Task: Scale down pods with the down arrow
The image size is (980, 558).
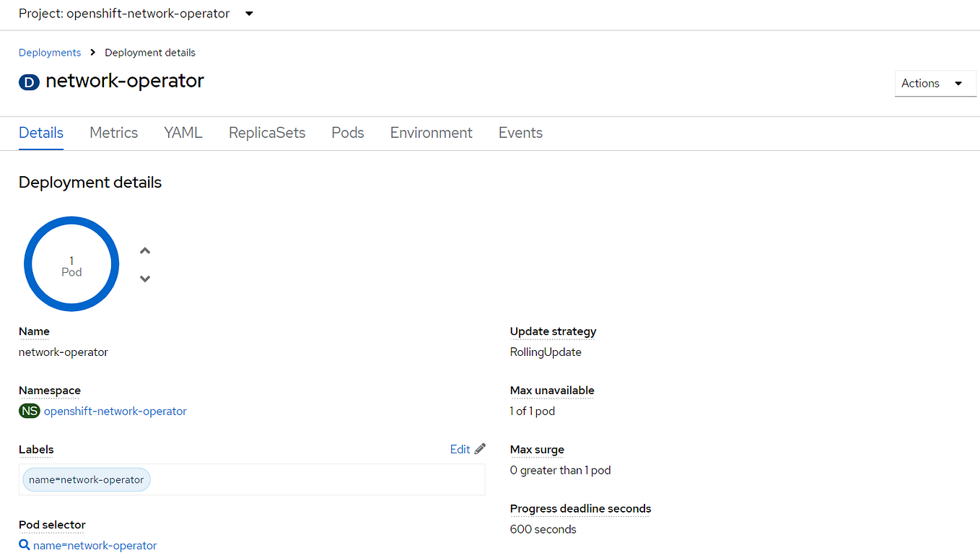Action: coord(144,278)
